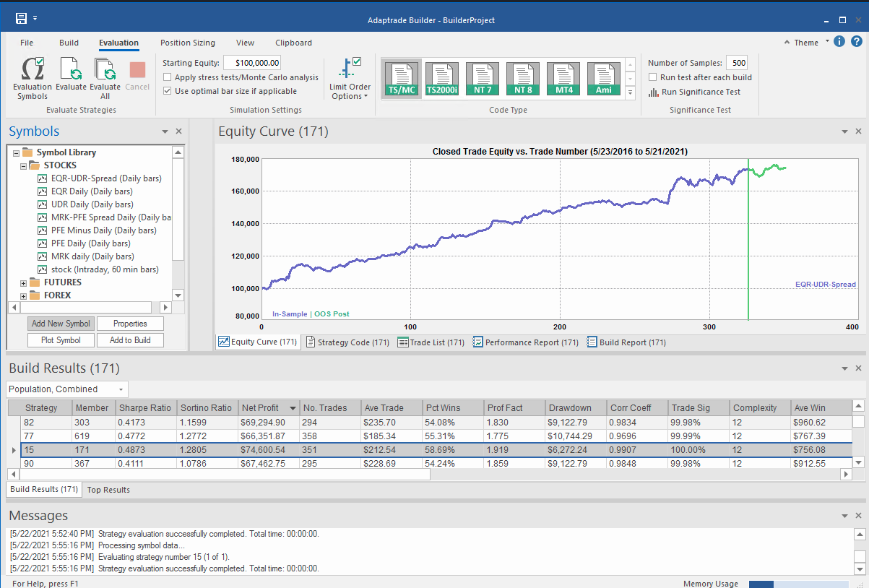Screen dimensions: 869x588
Task: Click the Number of Samples field
Action: click(737, 63)
